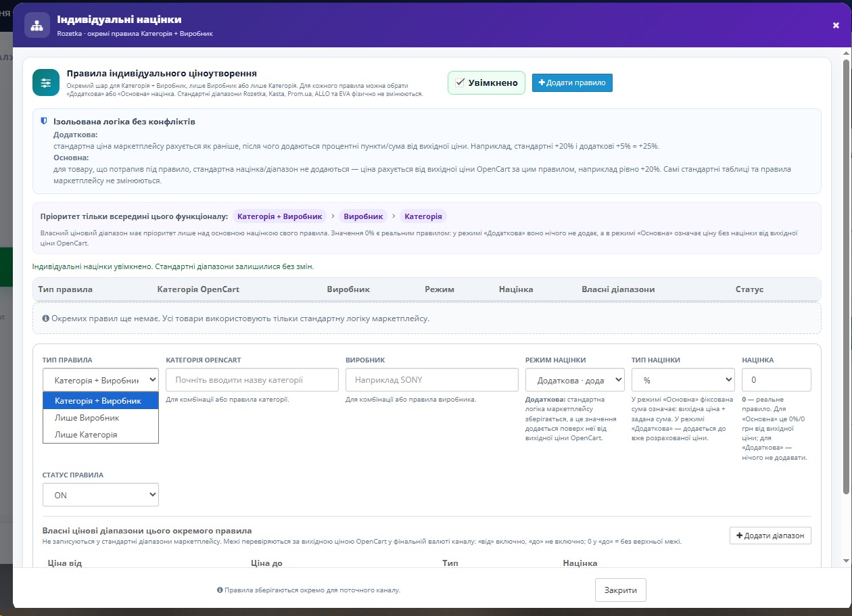
Task: Click the sliders icon beside pricing rules title
Action: (x=46, y=82)
